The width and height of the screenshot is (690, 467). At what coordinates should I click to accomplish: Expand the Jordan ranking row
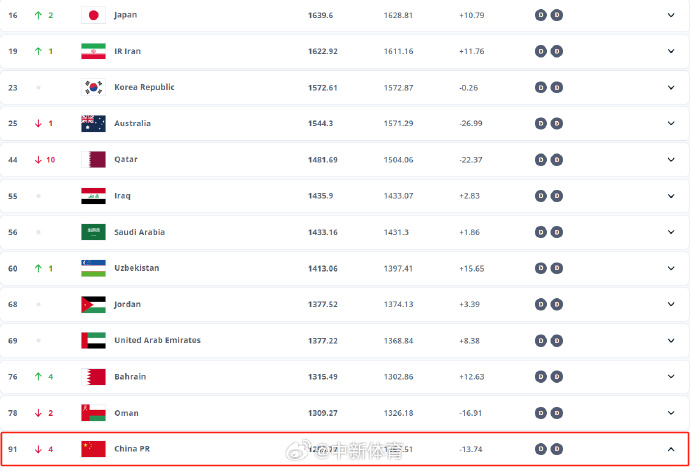pos(671,304)
